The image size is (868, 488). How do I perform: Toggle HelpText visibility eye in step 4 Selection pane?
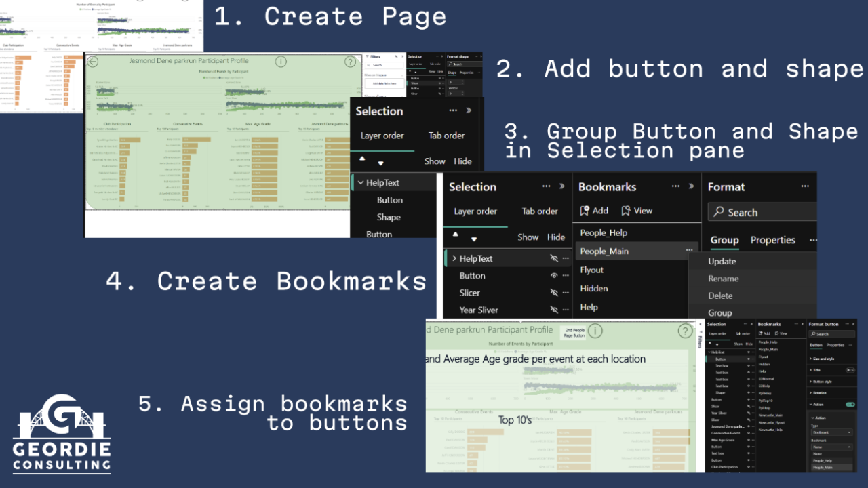point(554,258)
